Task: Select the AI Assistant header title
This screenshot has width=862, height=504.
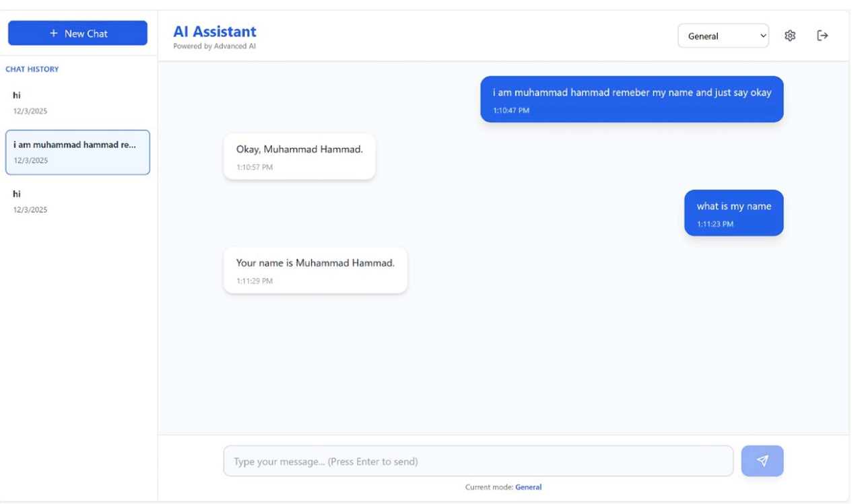Action: [x=214, y=31]
